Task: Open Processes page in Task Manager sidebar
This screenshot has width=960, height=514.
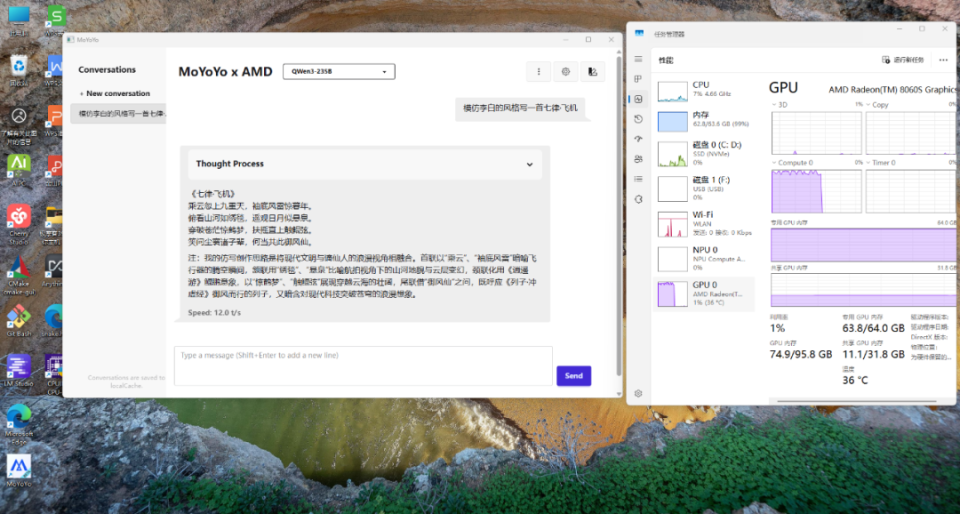Action: click(x=639, y=79)
